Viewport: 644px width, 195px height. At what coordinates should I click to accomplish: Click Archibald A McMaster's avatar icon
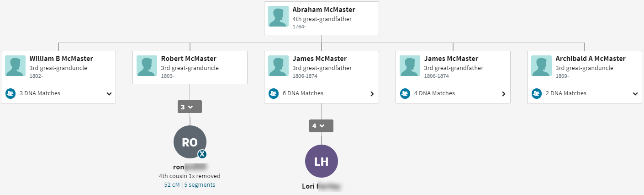541,66
